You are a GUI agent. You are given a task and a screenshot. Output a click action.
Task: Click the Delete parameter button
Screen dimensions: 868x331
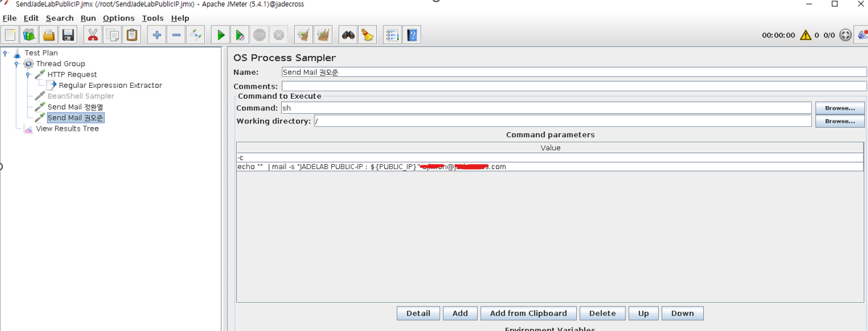click(602, 314)
